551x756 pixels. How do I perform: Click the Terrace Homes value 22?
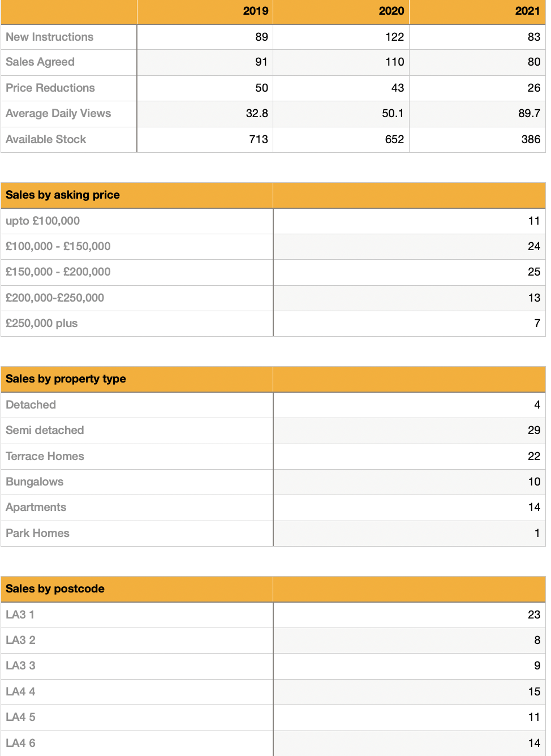point(533,456)
